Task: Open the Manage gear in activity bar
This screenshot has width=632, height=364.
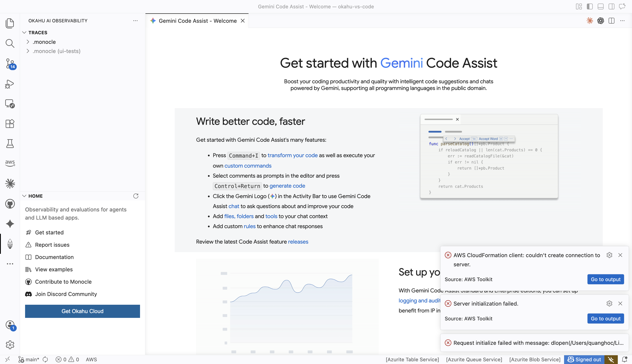Action: [x=10, y=345]
